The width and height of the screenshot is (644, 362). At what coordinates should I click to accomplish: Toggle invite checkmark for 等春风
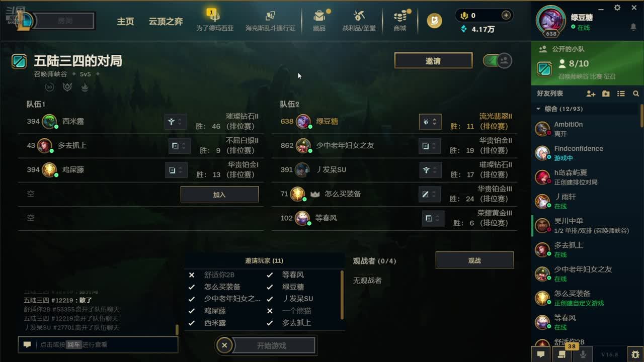click(270, 275)
